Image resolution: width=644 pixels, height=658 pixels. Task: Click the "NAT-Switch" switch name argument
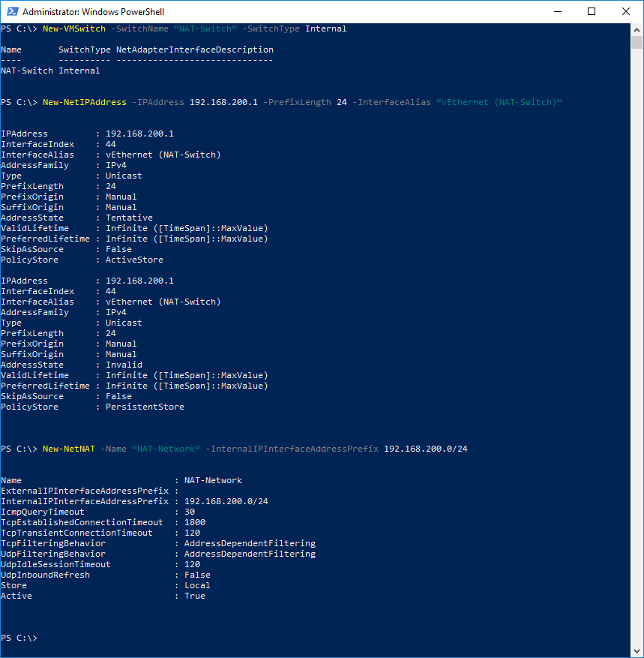[x=205, y=29]
